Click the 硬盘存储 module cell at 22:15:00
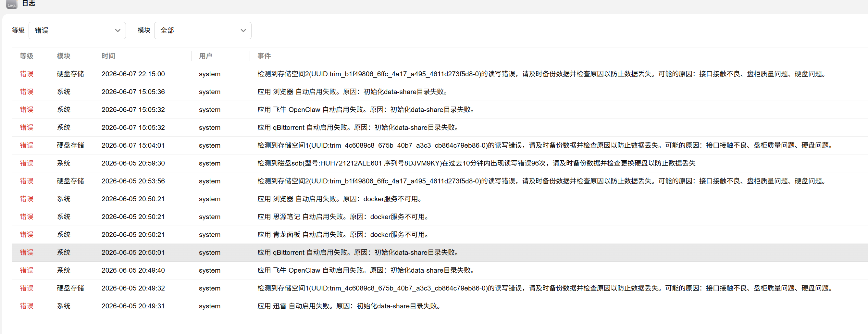Viewport: 868px width, 334px height. [x=70, y=74]
